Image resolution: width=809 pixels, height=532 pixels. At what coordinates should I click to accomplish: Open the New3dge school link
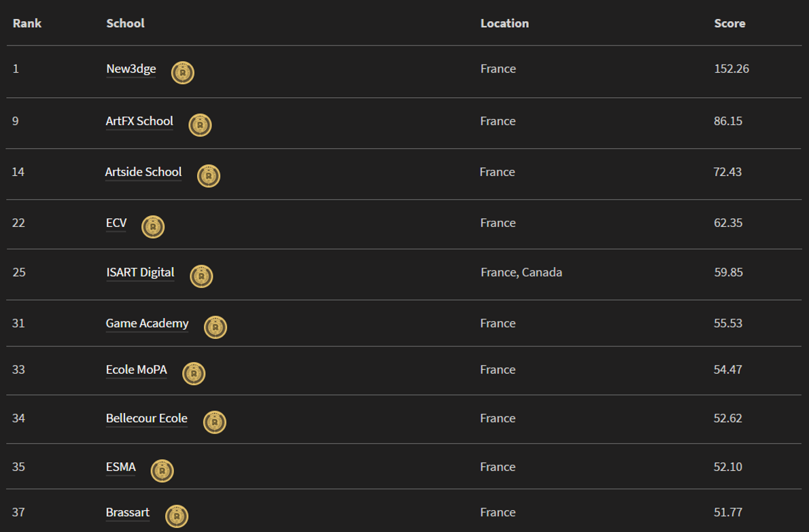[131, 69]
